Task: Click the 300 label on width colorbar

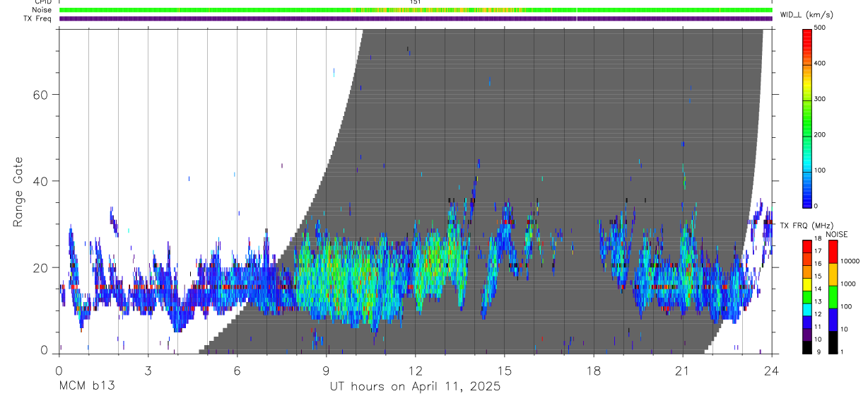Action: click(x=820, y=99)
